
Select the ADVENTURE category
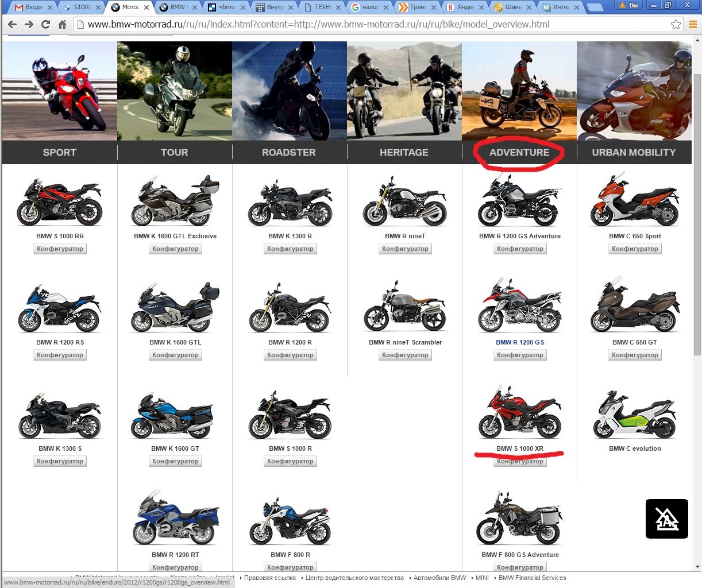tap(519, 152)
